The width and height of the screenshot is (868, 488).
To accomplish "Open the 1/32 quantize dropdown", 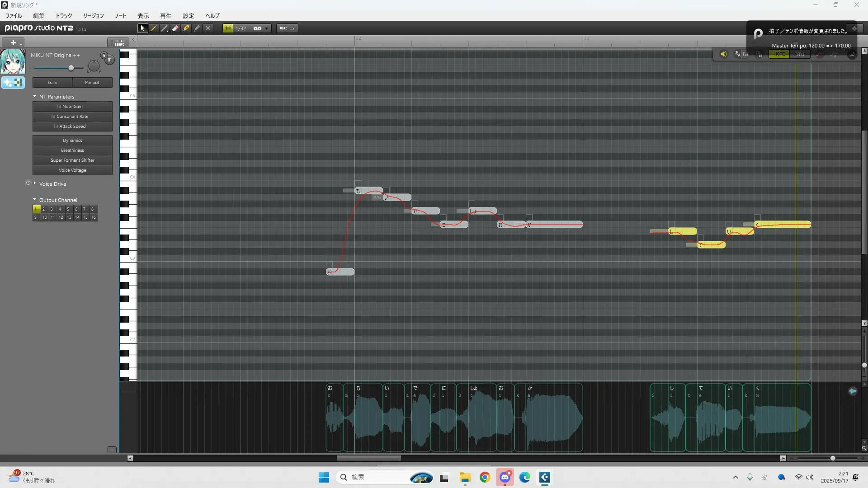I will pyautogui.click(x=266, y=28).
